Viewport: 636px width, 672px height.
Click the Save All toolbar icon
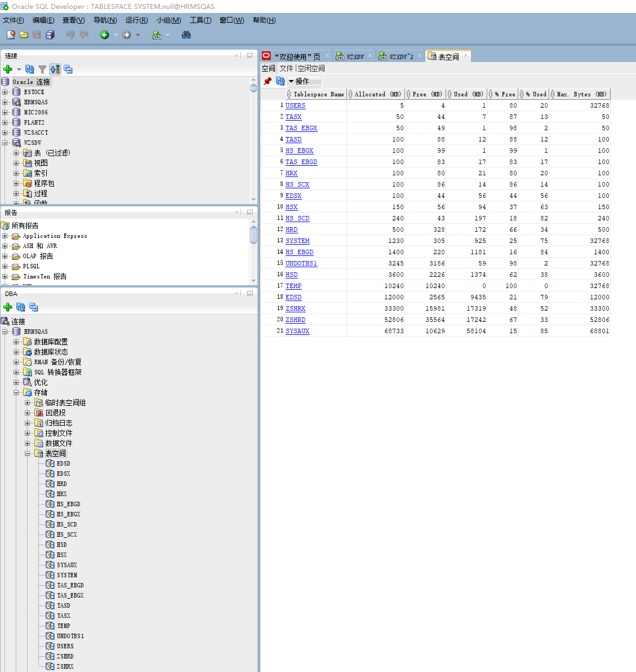click(50, 35)
